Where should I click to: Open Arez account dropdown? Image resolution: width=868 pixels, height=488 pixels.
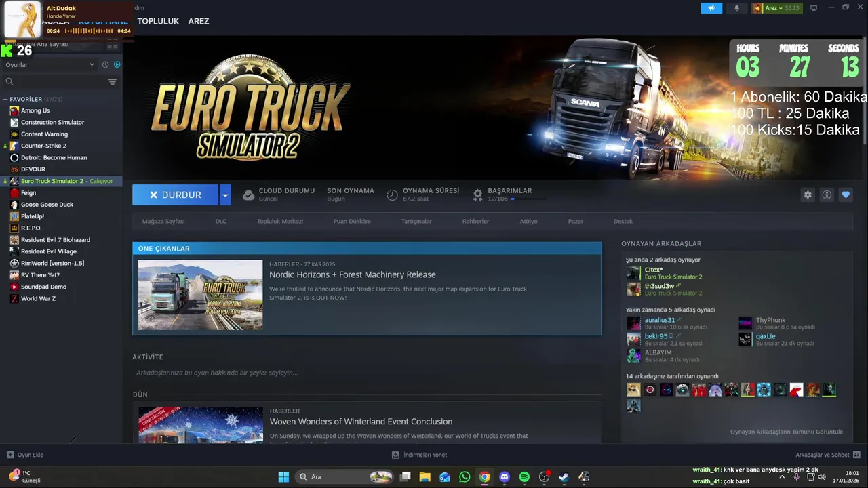pyautogui.click(x=776, y=8)
